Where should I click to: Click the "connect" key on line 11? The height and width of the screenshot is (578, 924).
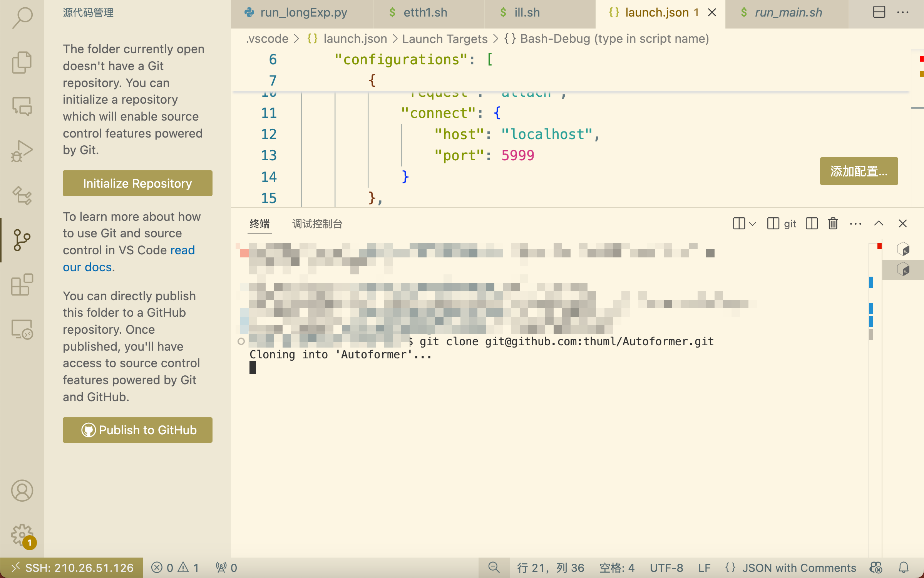[x=438, y=113]
